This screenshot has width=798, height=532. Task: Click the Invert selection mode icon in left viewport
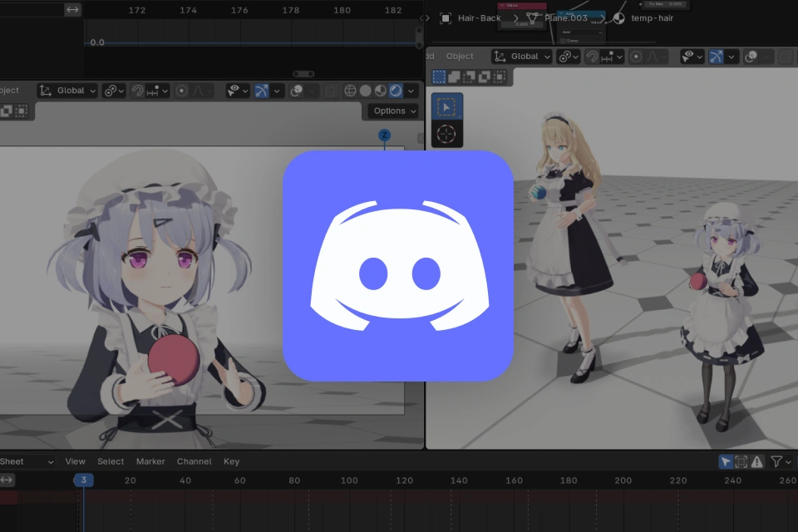pos(6,111)
